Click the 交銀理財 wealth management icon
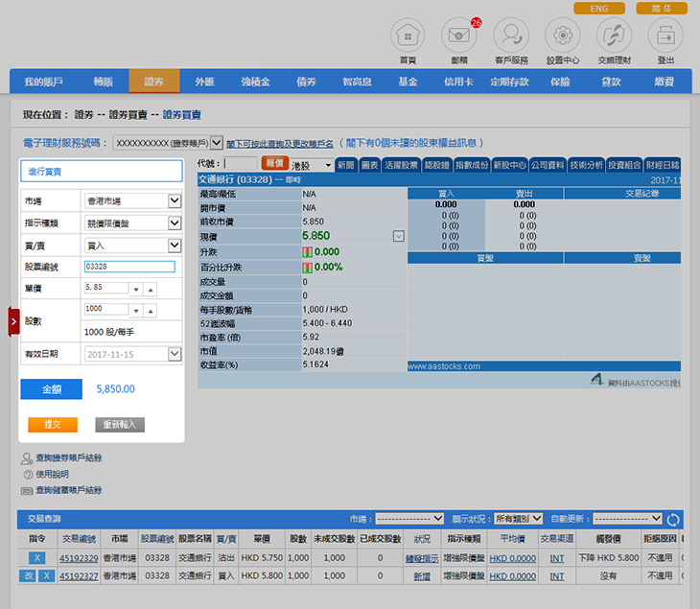 [614, 36]
